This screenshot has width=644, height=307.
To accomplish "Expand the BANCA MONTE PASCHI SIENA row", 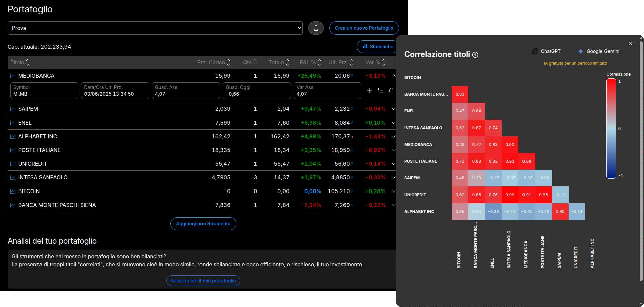I will coord(393,205).
